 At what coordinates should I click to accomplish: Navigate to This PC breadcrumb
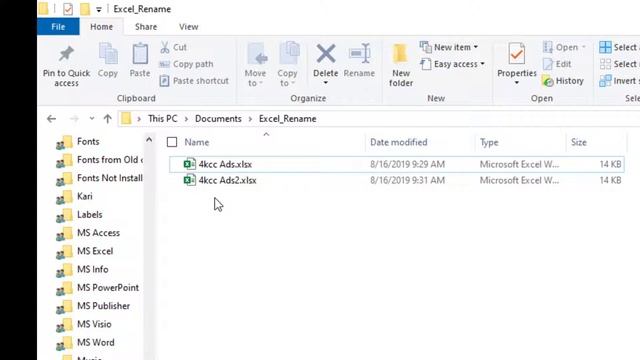click(162, 119)
